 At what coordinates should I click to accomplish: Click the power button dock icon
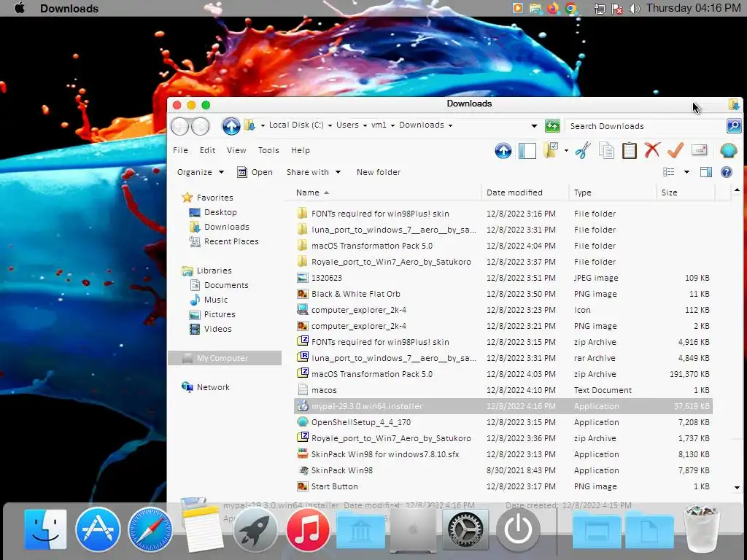point(518,529)
